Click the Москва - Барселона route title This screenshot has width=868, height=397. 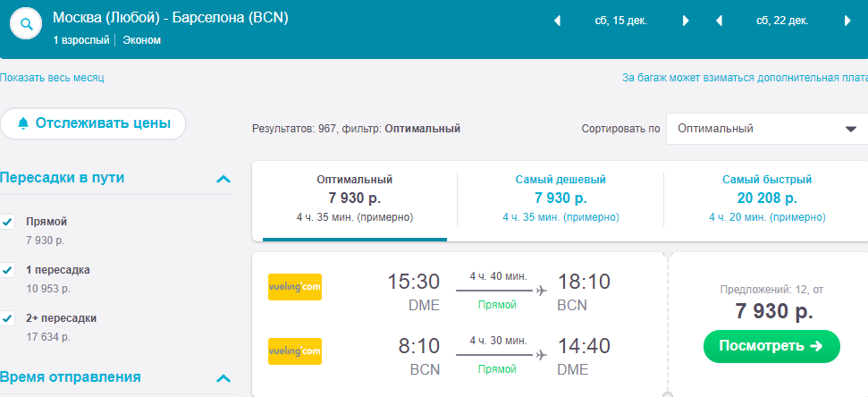171,18
